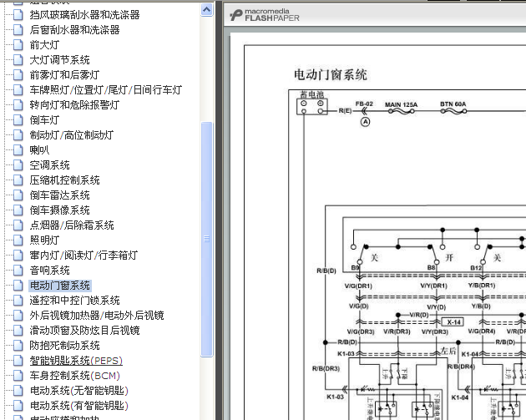Click the document icon beside 倒车雷达系统

click(18, 195)
